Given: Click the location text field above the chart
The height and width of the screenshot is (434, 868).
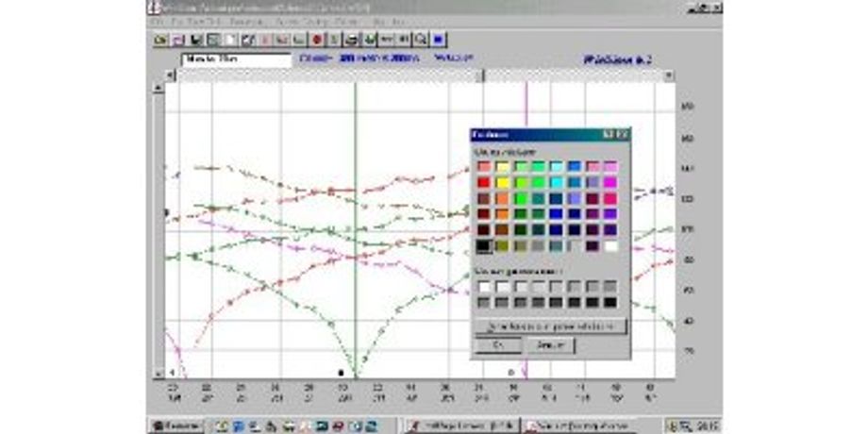Looking at the screenshot, I should [x=237, y=59].
